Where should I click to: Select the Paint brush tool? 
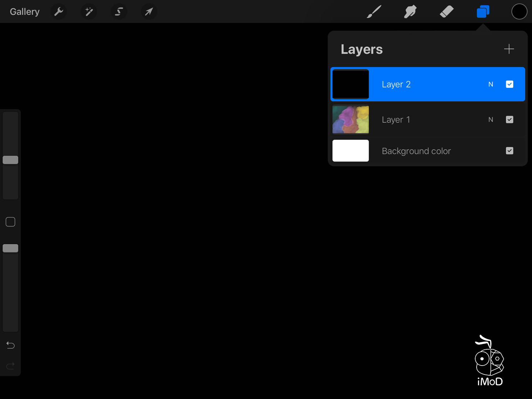(374, 12)
